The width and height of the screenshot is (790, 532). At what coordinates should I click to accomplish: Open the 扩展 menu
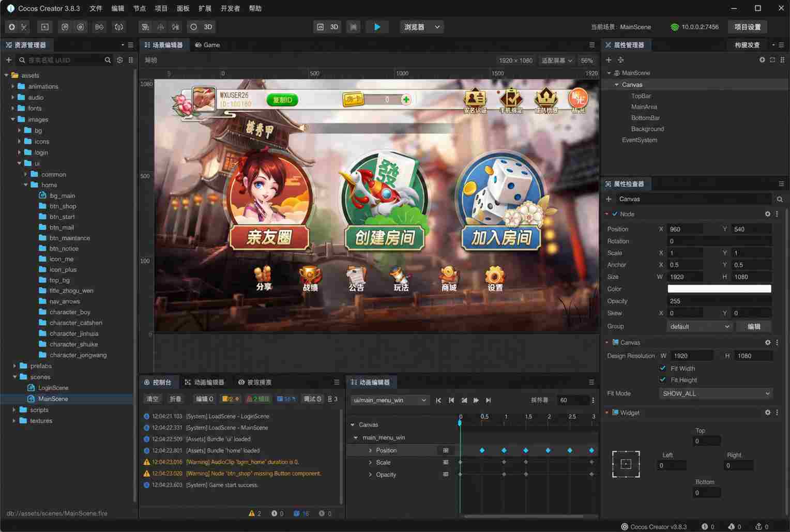[x=205, y=8]
